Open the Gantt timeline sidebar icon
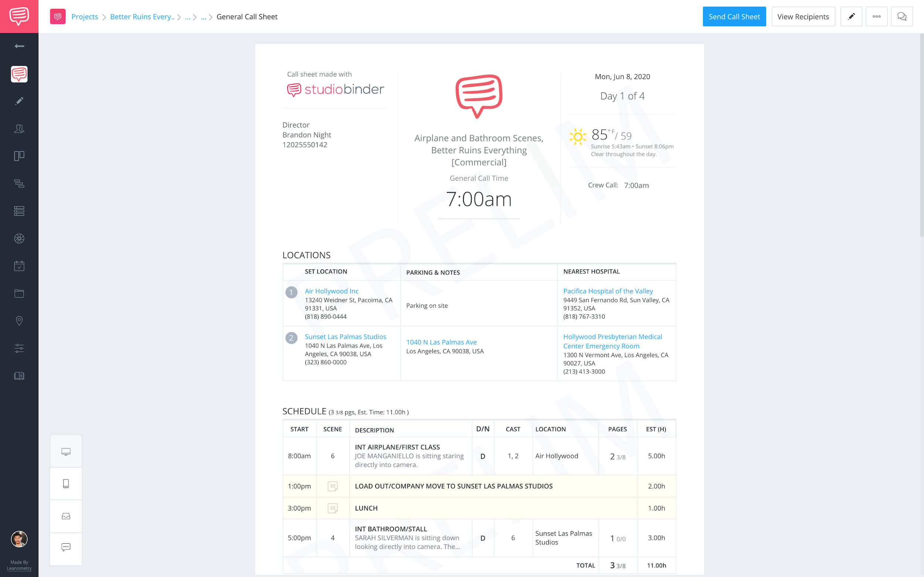This screenshot has width=924, height=577. click(19, 184)
